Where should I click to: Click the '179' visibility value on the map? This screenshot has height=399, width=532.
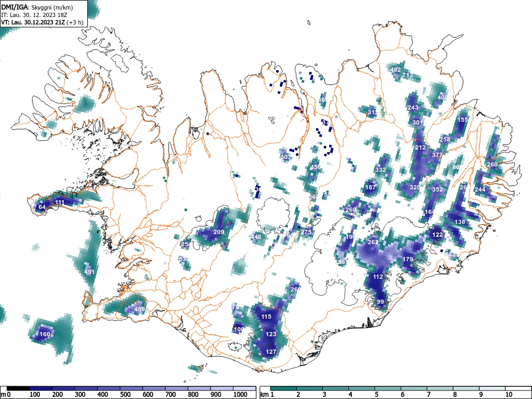(x=408, y=259)
